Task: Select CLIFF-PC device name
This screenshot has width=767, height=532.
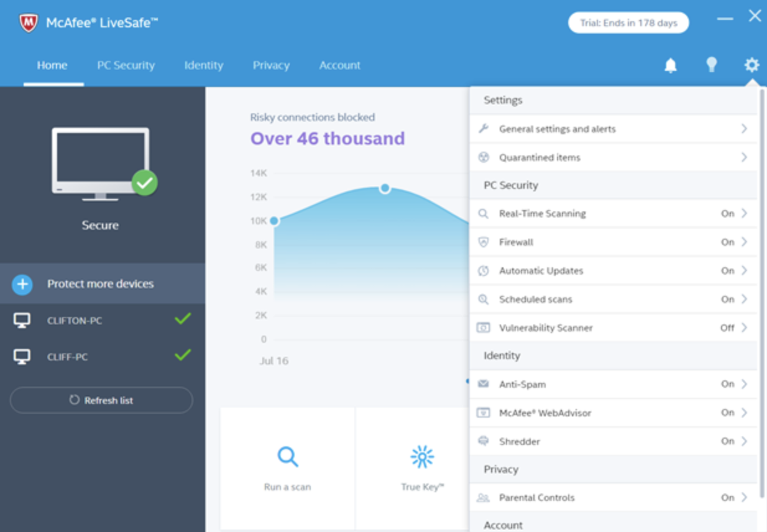Action: coord(67,357)
